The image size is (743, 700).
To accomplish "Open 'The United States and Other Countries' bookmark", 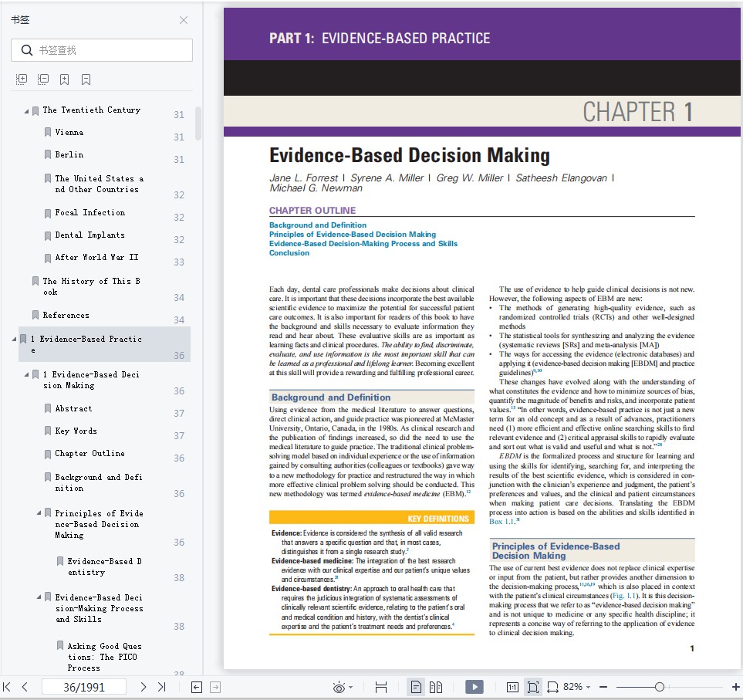I will pyautogui.click(x=99, y=184).
